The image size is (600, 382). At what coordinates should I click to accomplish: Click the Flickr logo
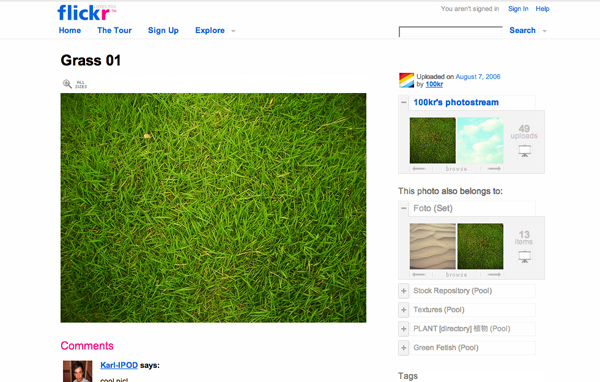pos(86,13)
